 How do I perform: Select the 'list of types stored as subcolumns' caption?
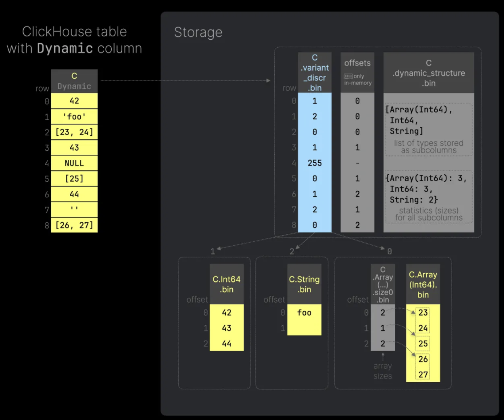tap(429, 147)
